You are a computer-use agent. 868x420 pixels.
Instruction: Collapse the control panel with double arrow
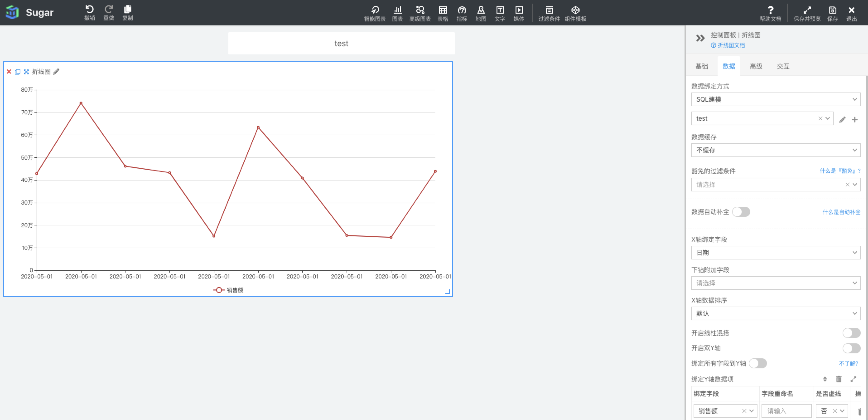click(700, 38)
